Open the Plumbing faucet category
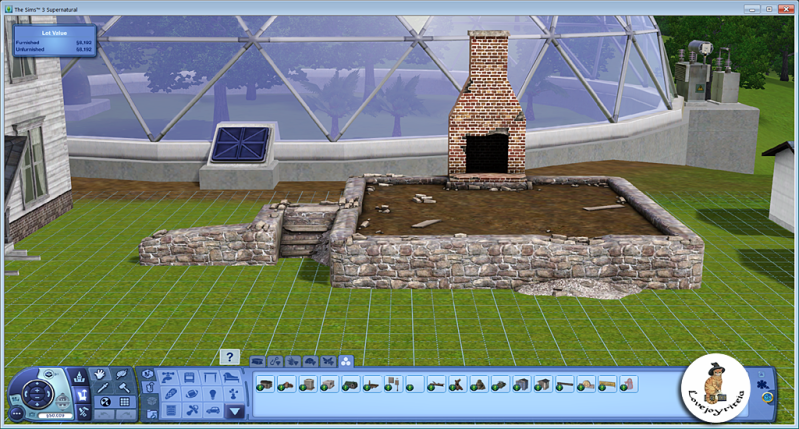The height and width of the screenshot is (429, 799). point(168,378)
